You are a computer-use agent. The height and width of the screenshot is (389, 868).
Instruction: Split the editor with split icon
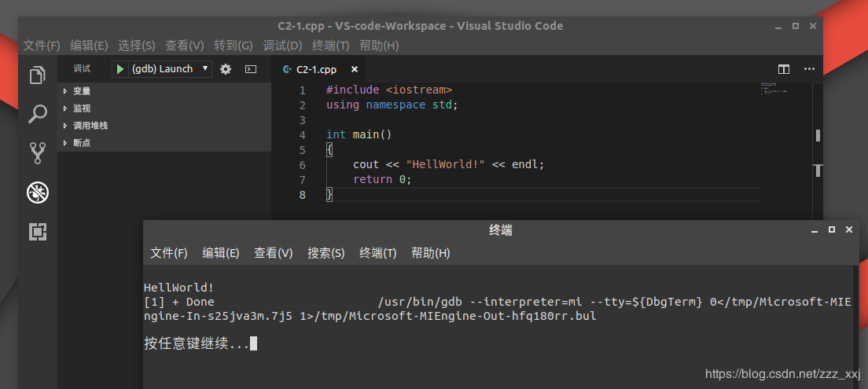pos(783,69)
